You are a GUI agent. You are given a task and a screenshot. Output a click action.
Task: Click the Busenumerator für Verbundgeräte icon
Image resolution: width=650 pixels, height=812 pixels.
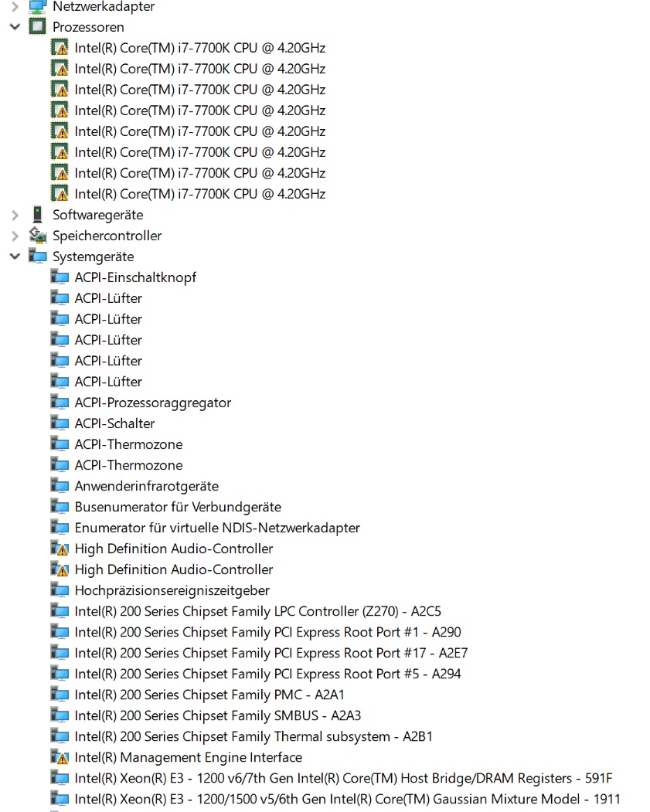60,507
